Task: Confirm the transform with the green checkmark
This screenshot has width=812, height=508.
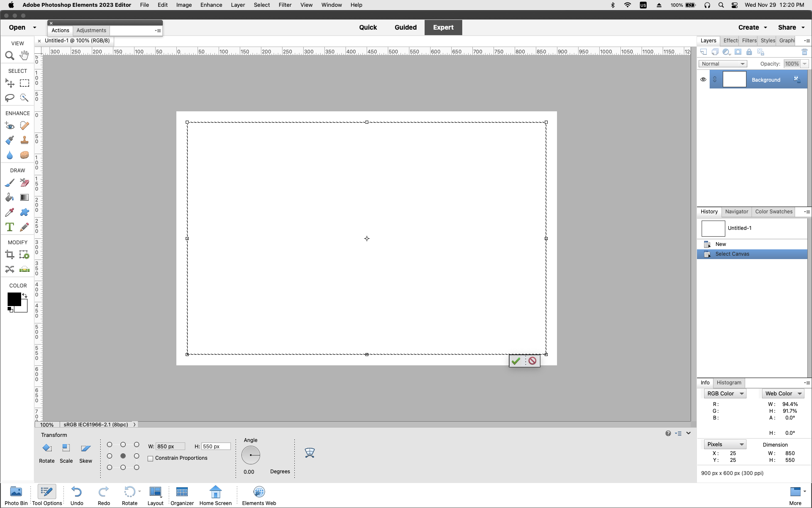Action: (x=516, y=361)
